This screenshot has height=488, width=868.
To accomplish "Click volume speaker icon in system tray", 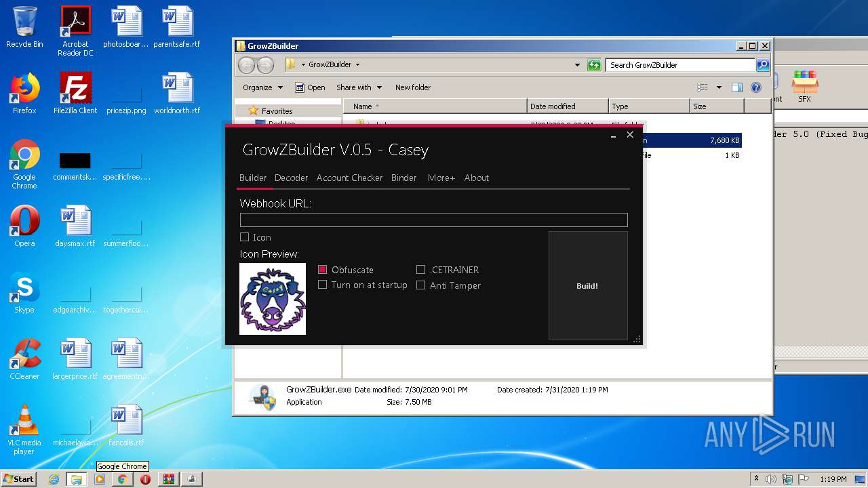I will [x=771, y=479].
